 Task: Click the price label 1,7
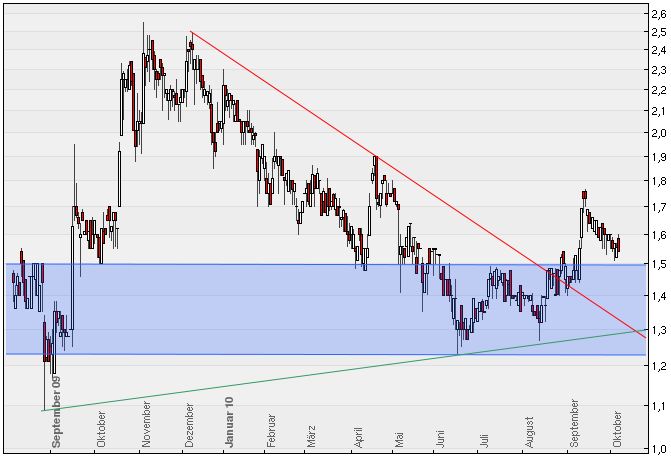[x=659, y=207]
